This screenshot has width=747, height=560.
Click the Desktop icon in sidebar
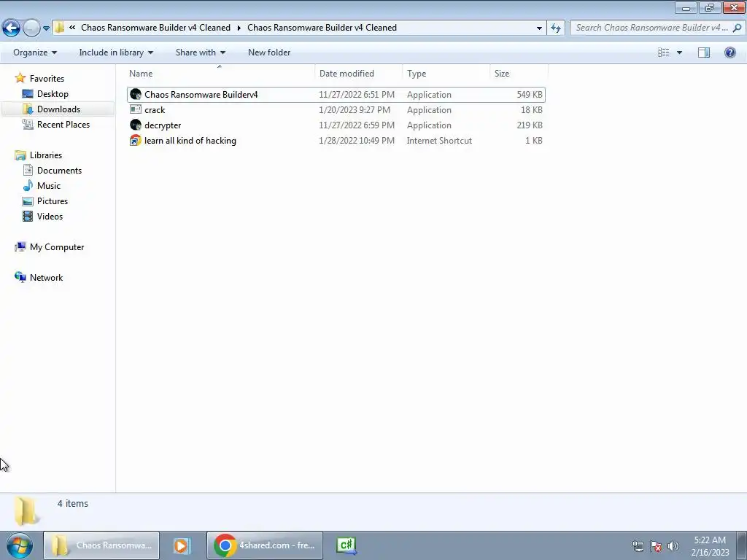point(28,94)
